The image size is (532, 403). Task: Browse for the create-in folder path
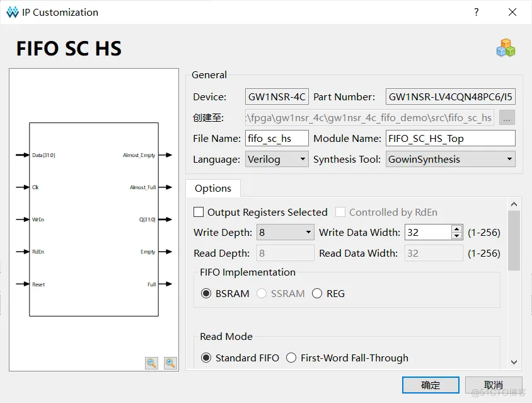pyautogui.click(x=507, y=118)
